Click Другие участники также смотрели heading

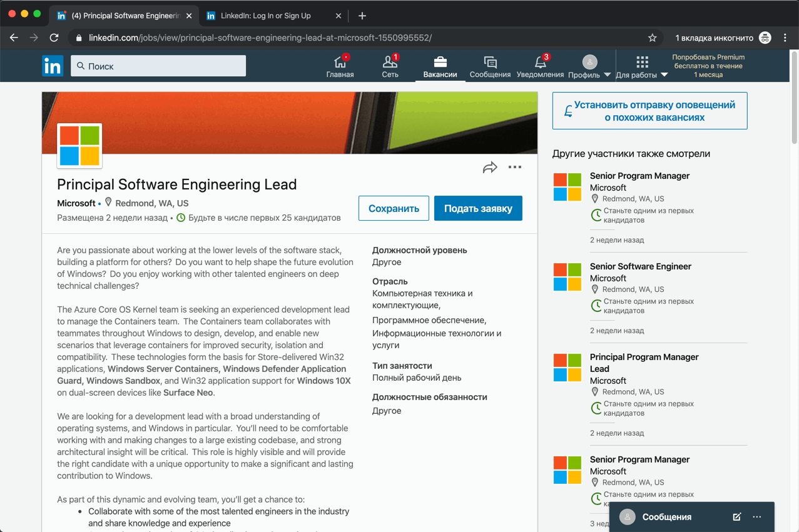[631, 154]
